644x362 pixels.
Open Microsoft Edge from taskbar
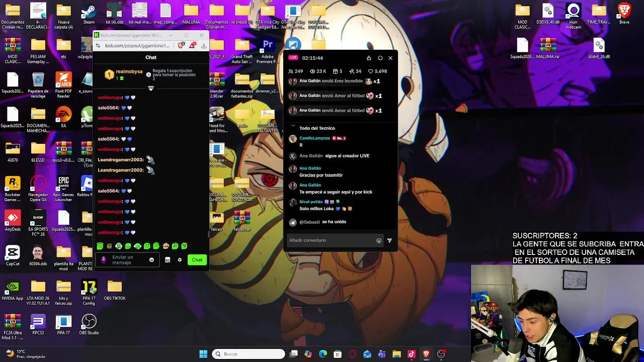point(323,354)
